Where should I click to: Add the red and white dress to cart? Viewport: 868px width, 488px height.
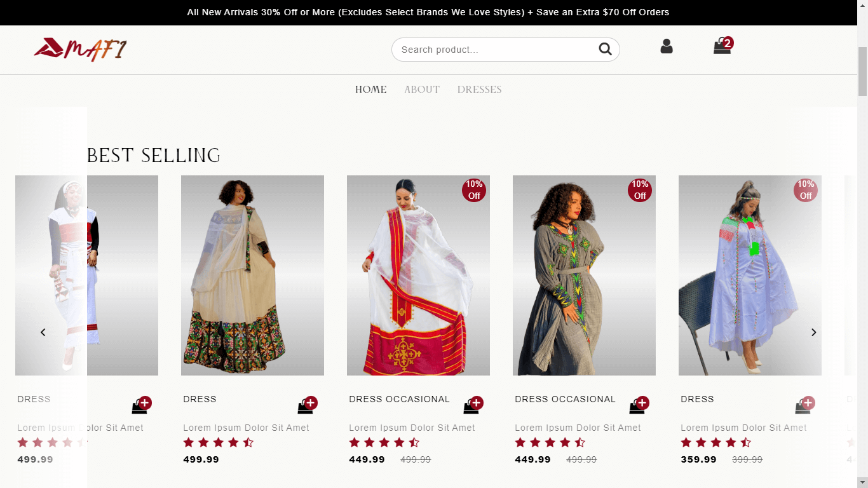473,405
